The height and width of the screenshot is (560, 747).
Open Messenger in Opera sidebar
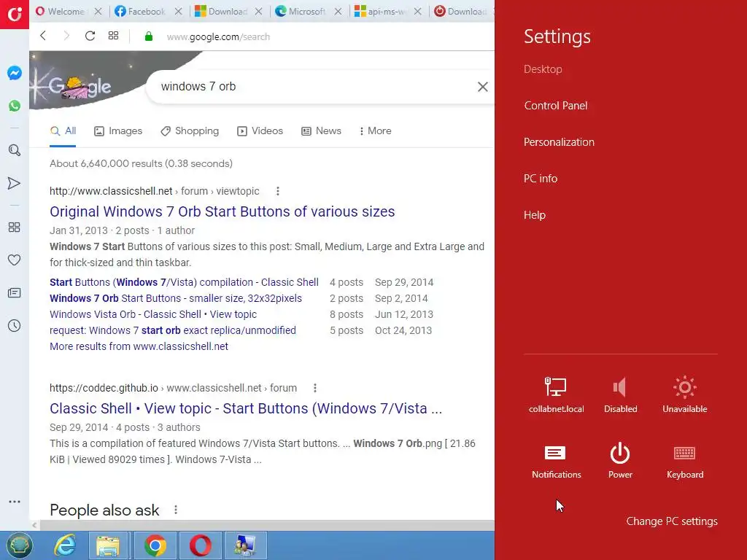(15, 73)
